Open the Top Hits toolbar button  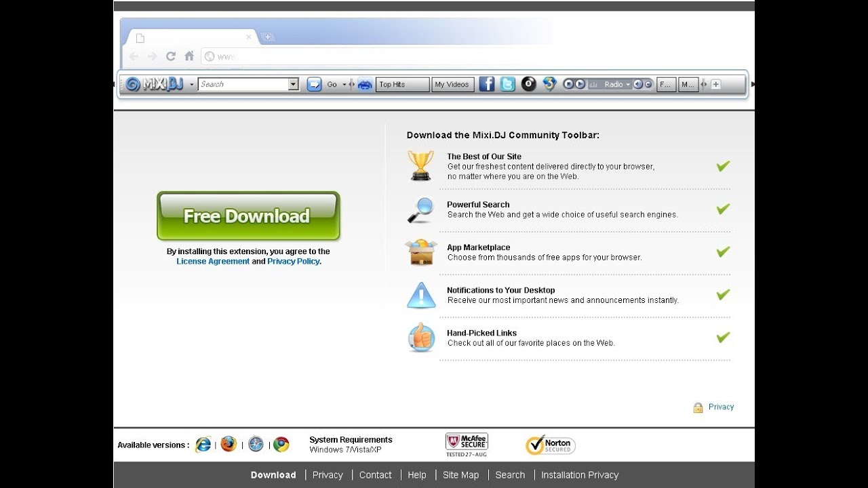pos(403,84)
